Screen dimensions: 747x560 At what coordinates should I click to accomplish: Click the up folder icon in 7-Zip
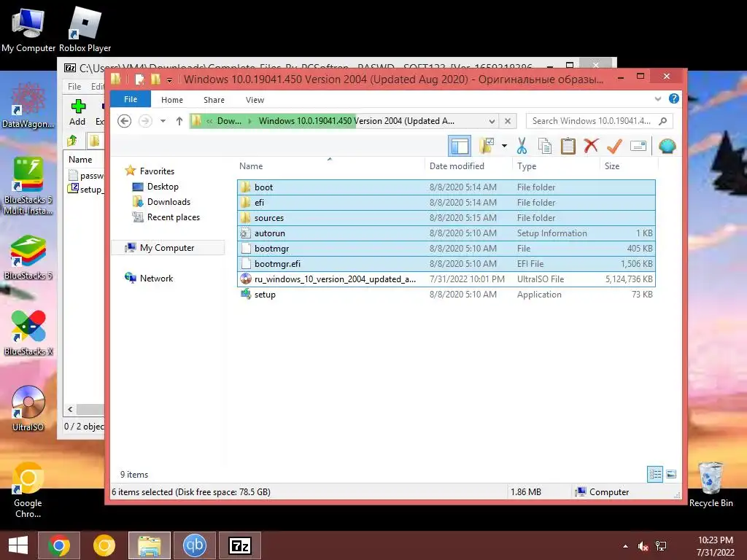click(72, 141)
